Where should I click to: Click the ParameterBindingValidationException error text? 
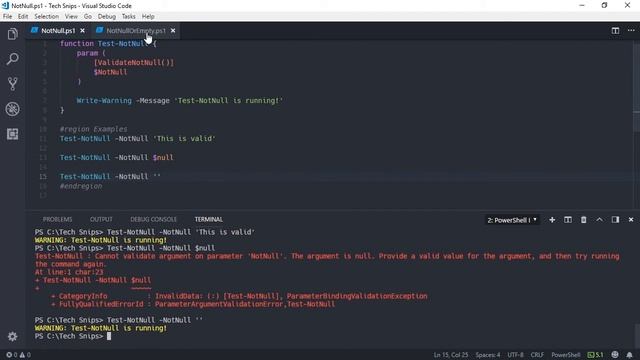point(357,296)
